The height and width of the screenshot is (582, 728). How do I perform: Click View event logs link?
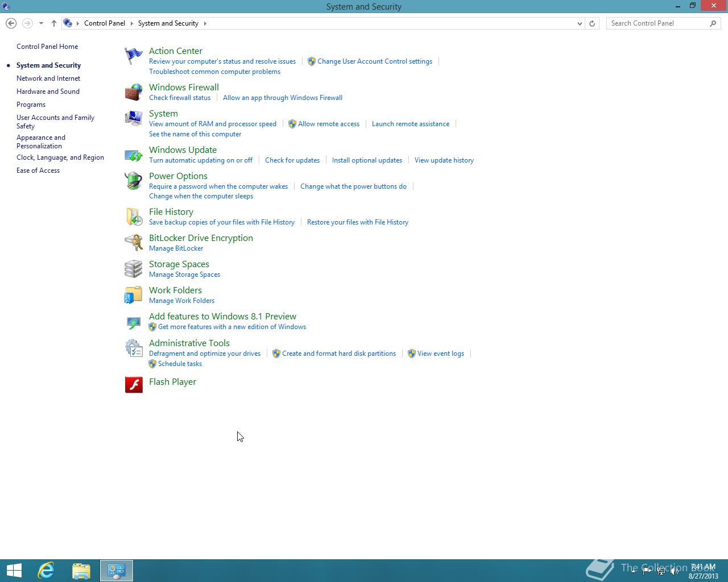(x=441, y=354)
